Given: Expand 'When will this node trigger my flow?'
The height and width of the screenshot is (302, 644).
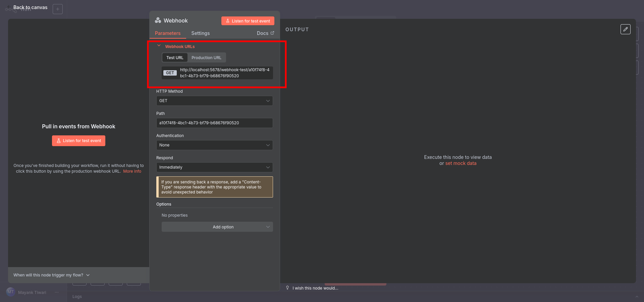Looking at the screenshot, I should [52, 275].
